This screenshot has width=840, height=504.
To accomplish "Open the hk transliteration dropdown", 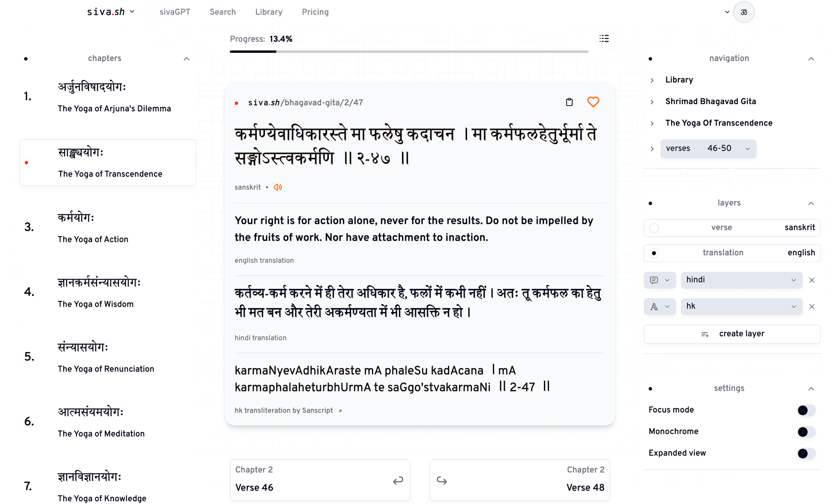I will (742, 307).
